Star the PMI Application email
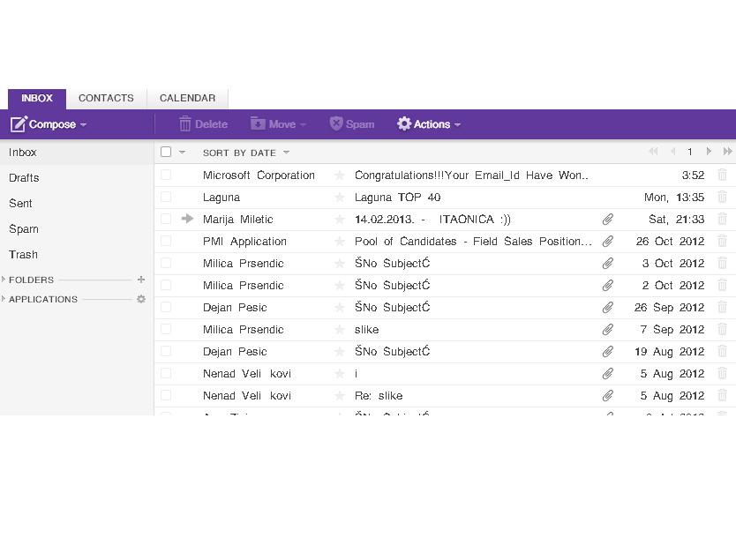The width and height of the screenshot is (736, 560). coord(340,242)
